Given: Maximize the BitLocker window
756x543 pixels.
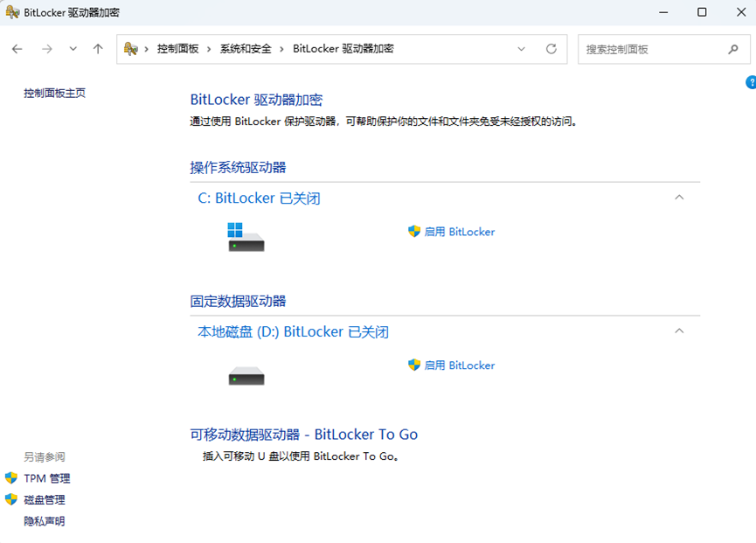Looking at the screenshot, I should (x=702, y=12).
